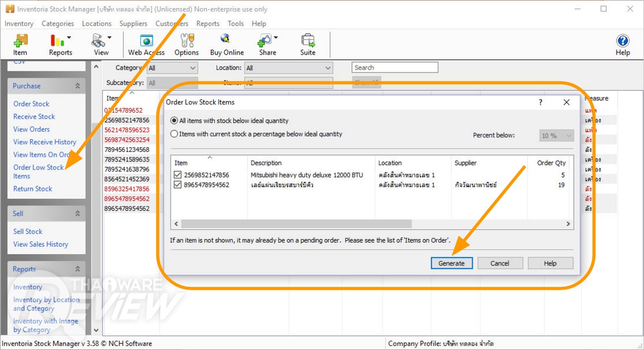
Task: Open the Sell Stock link
Action: click(28, 232)
